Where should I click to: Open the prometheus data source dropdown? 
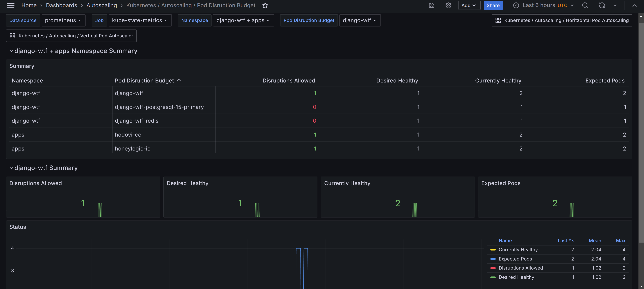click(63, 20)
